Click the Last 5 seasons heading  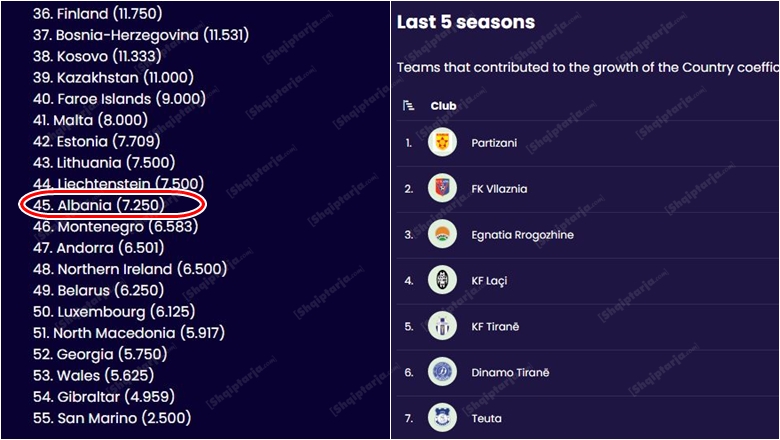point(466,22)
